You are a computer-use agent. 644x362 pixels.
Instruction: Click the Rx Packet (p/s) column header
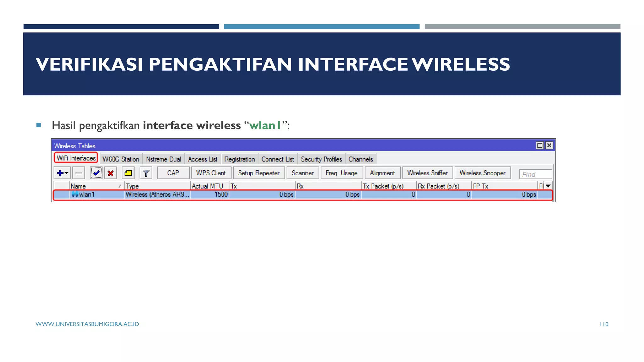pyautogui.click(x=444, y=186)
